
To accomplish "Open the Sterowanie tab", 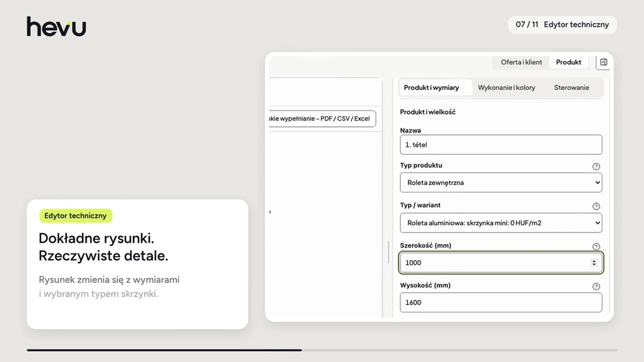I will (x=572, y=88).
